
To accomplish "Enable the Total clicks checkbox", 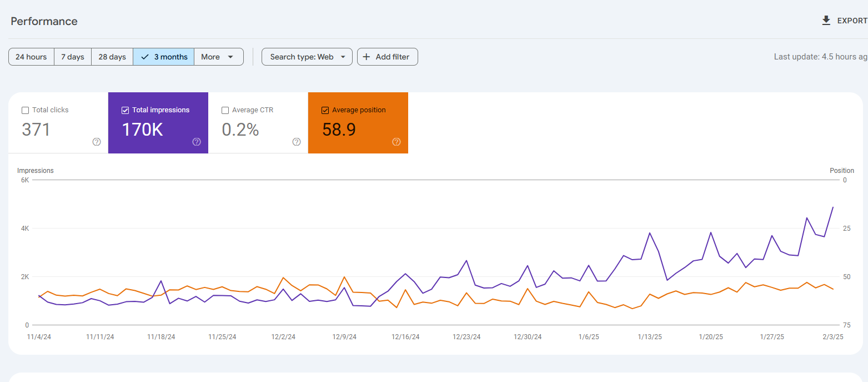I will click(25, 110).
